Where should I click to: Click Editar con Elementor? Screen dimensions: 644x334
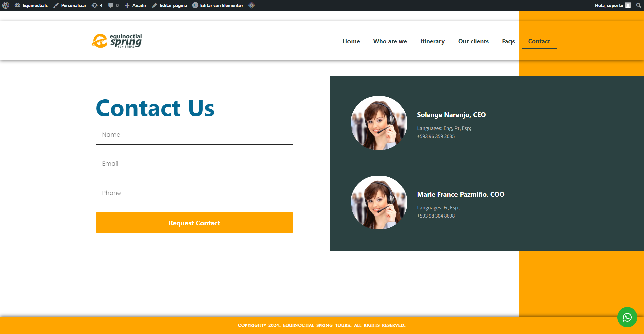click(217, 5)
